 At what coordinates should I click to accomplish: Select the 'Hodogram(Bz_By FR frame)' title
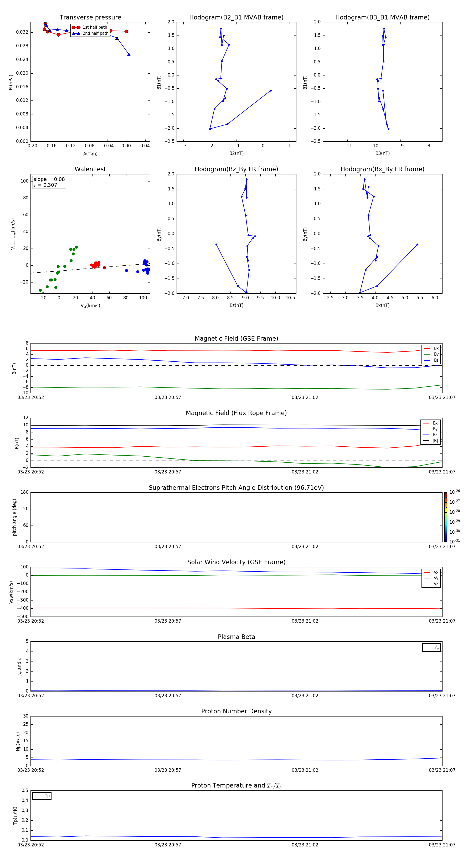pos(236,169)
